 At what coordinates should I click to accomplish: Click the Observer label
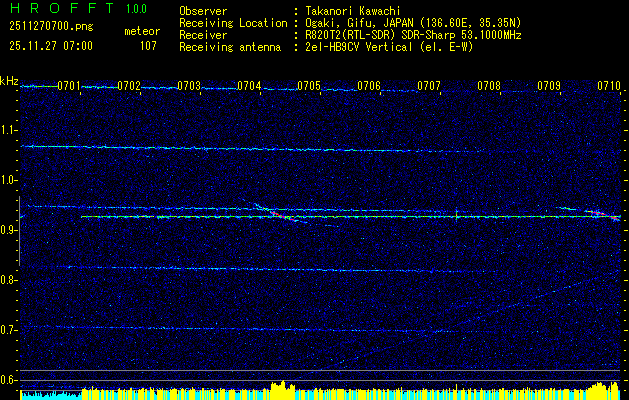203,11
